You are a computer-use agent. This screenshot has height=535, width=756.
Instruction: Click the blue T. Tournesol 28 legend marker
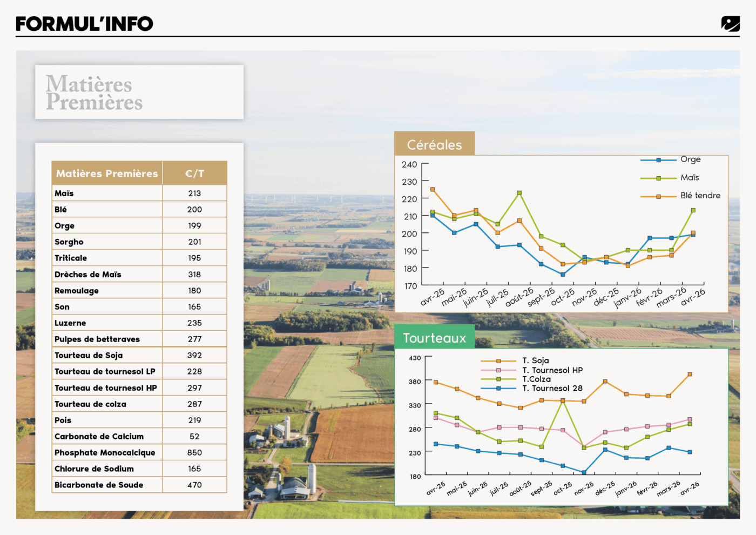pos(498,389)
